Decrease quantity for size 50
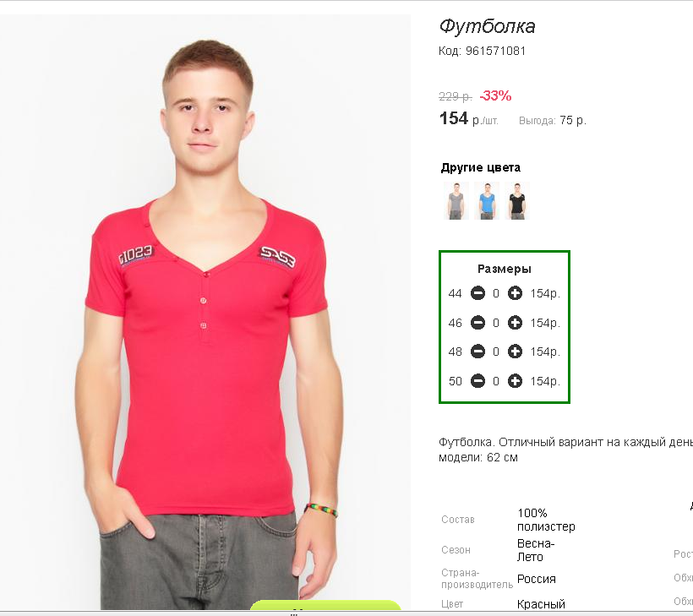 pos(477,381)
